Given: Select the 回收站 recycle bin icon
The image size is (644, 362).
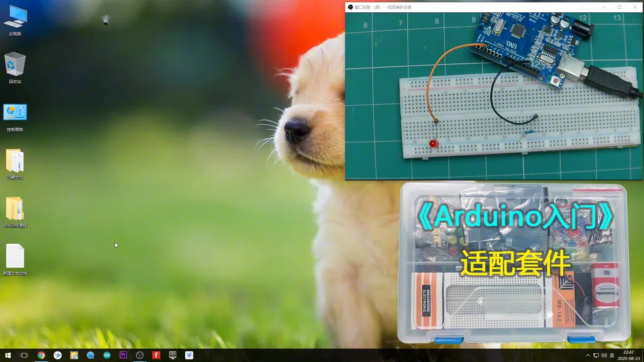Looking at the screenshot, I should [15, 68].
